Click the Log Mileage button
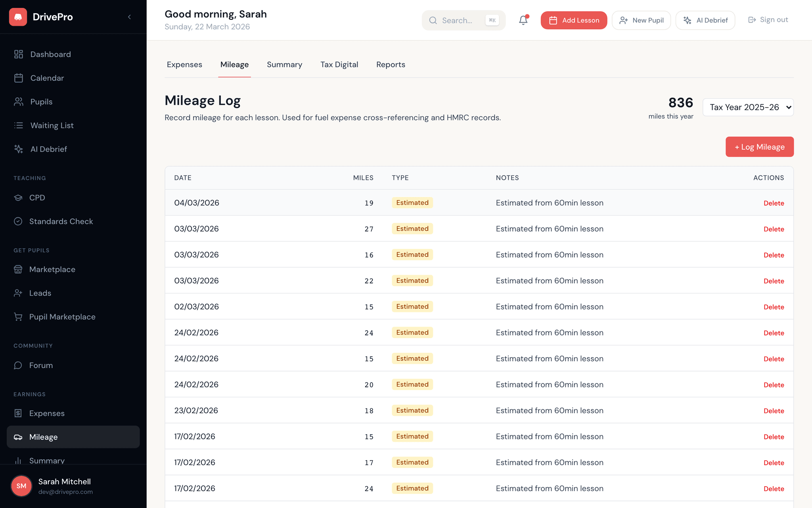Viewport: 812px width, 508px height. [759, 146]
